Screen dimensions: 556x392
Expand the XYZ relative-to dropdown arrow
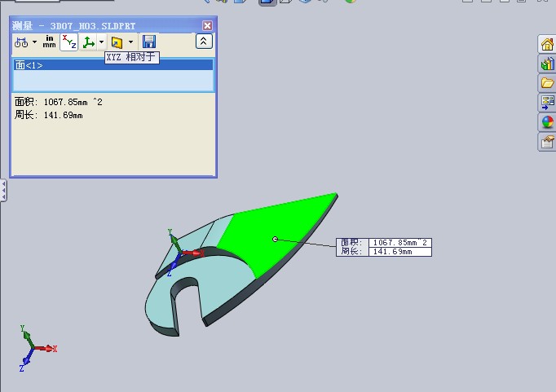pyautogui.click(x=101, y=42)
